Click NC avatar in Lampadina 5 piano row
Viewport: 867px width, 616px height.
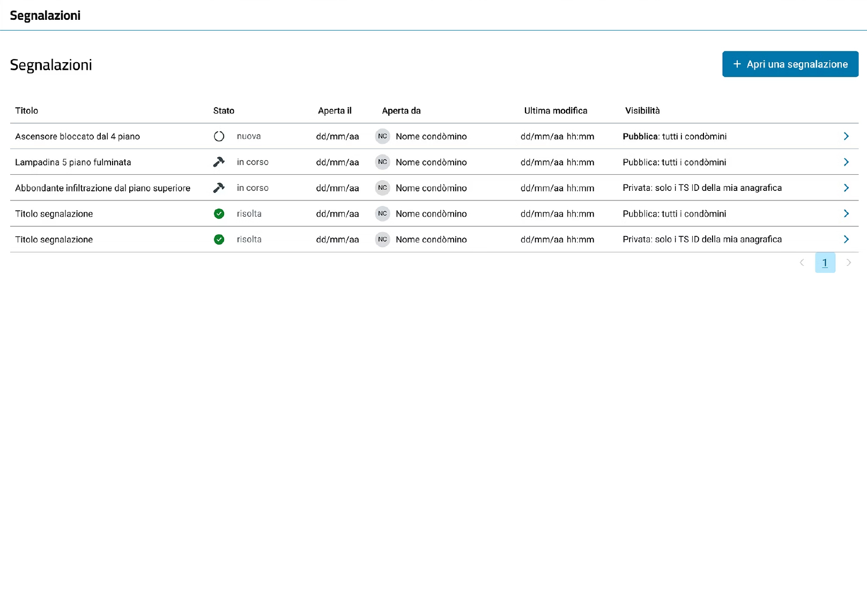(x=382, y=162)
